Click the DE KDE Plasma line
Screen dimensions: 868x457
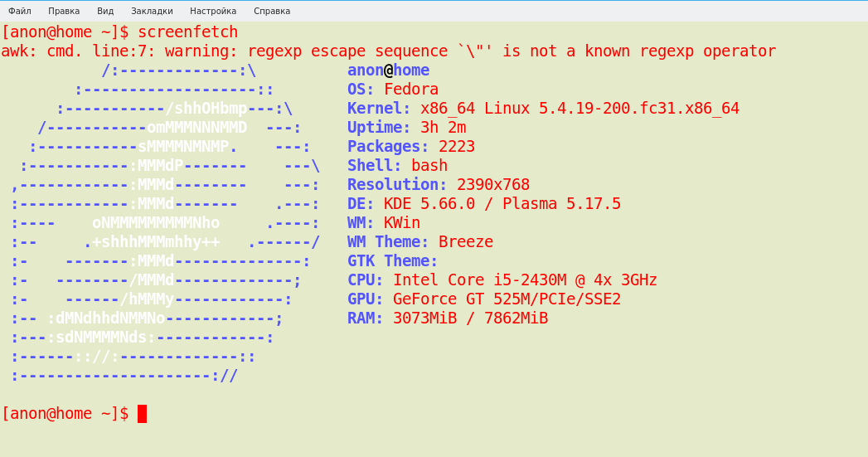click(484, 204)
